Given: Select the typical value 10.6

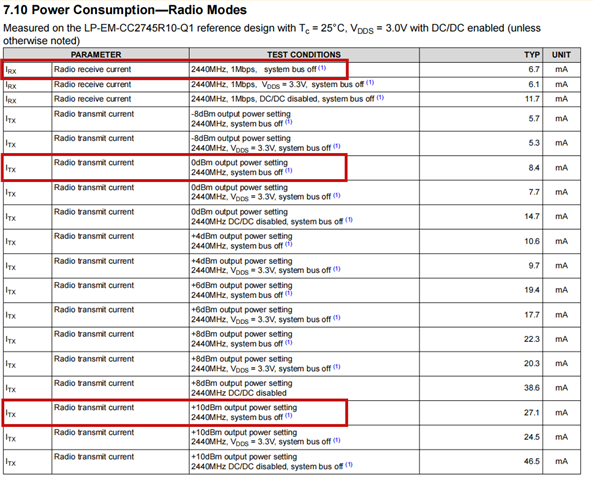Looking at the screenshot, I should pos(532,241).
